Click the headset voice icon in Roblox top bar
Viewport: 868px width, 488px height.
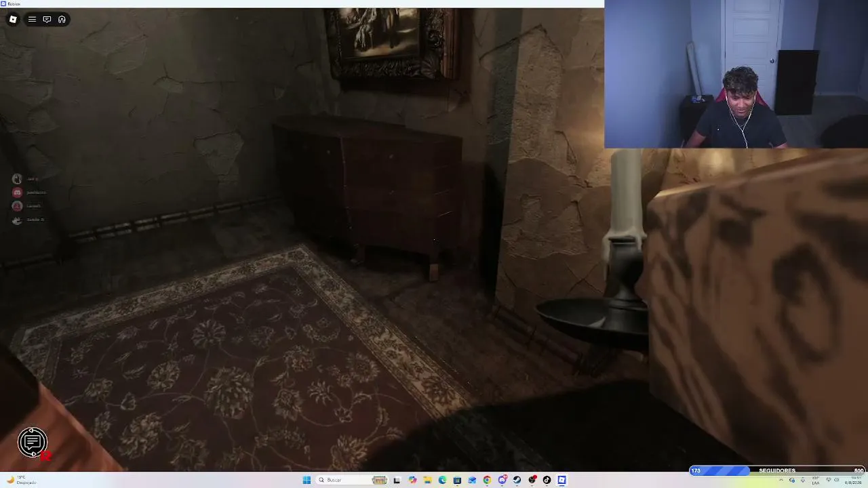click(x=62, y=19)
